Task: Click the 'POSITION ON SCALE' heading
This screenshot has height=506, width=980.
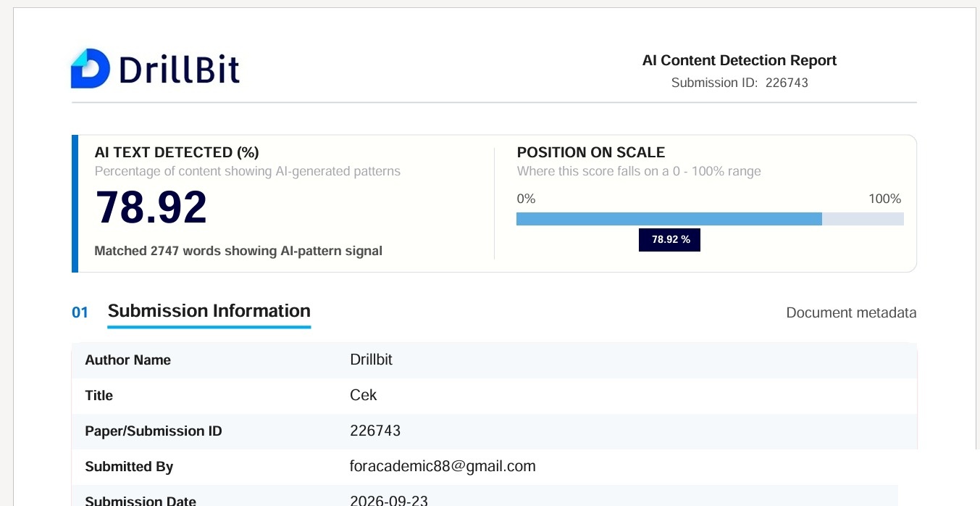Action: point(591,152)
